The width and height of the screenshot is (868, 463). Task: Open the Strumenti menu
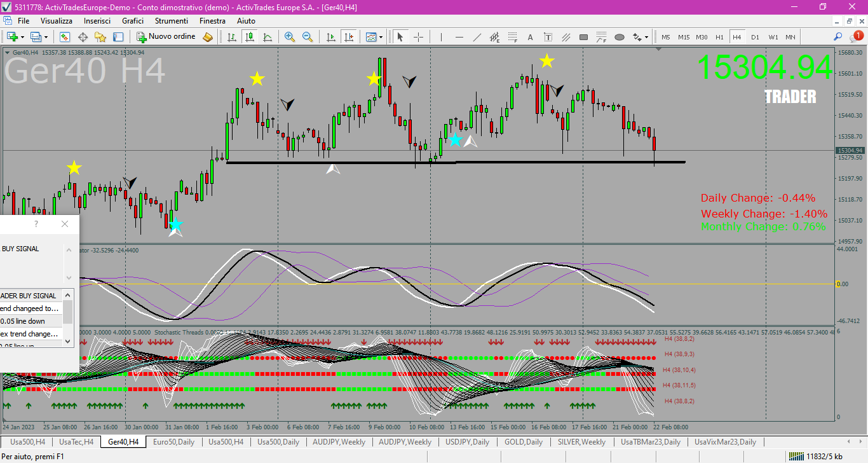[171, 21]
